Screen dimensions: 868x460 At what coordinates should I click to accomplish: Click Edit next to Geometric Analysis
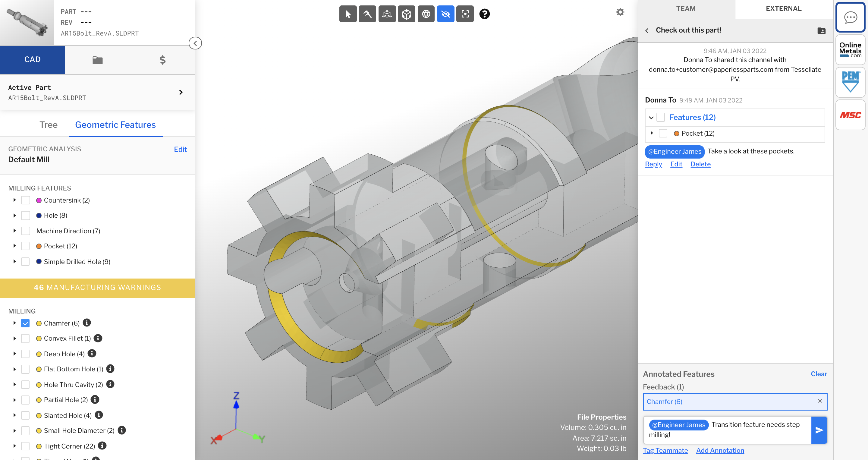[180, 149]
